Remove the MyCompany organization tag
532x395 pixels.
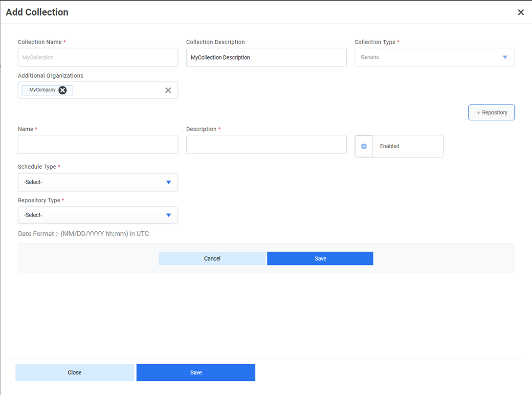click(x=63, y=90)
